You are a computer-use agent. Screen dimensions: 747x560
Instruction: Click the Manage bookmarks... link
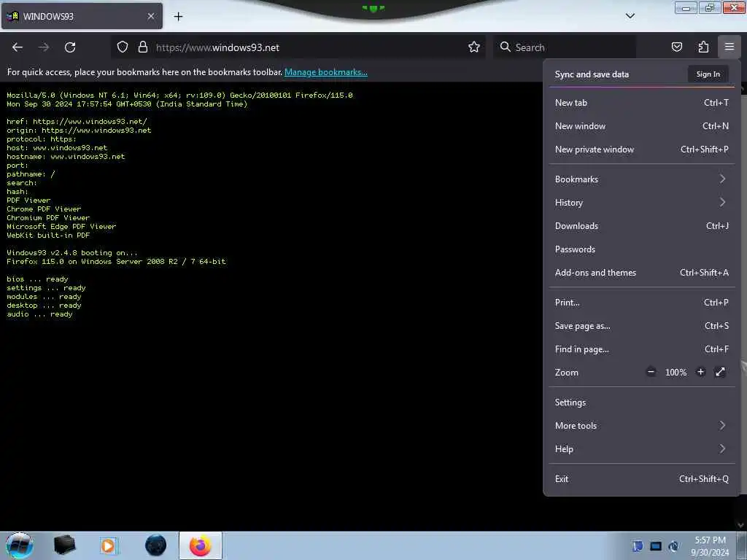click(326, 72)
